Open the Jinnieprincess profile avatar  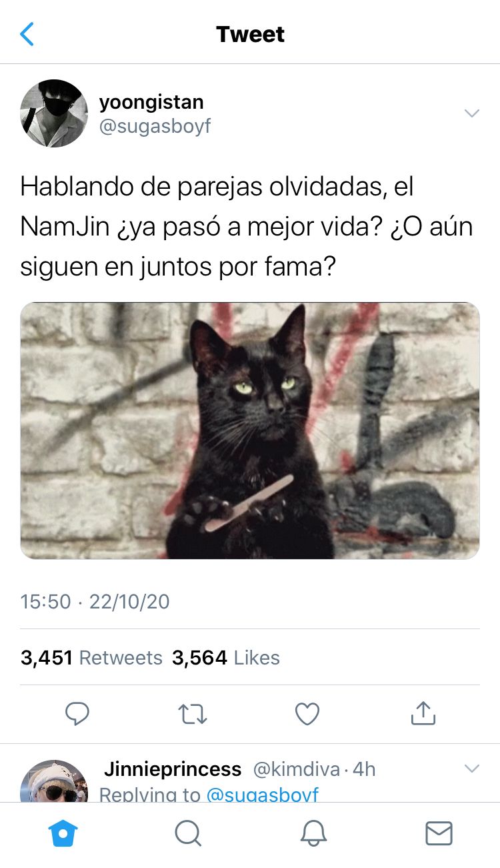54,781
